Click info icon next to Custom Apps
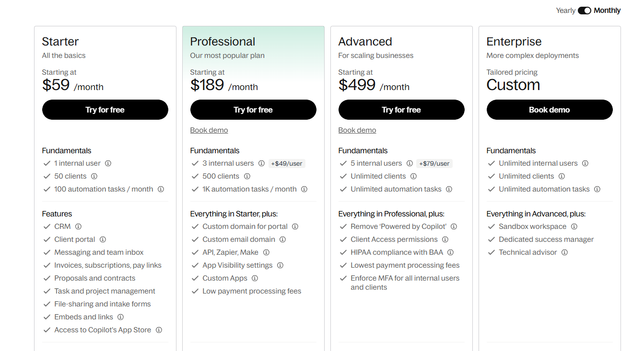Image resolution: width=644 pixels, height=351 pixels. click(255, 278)
